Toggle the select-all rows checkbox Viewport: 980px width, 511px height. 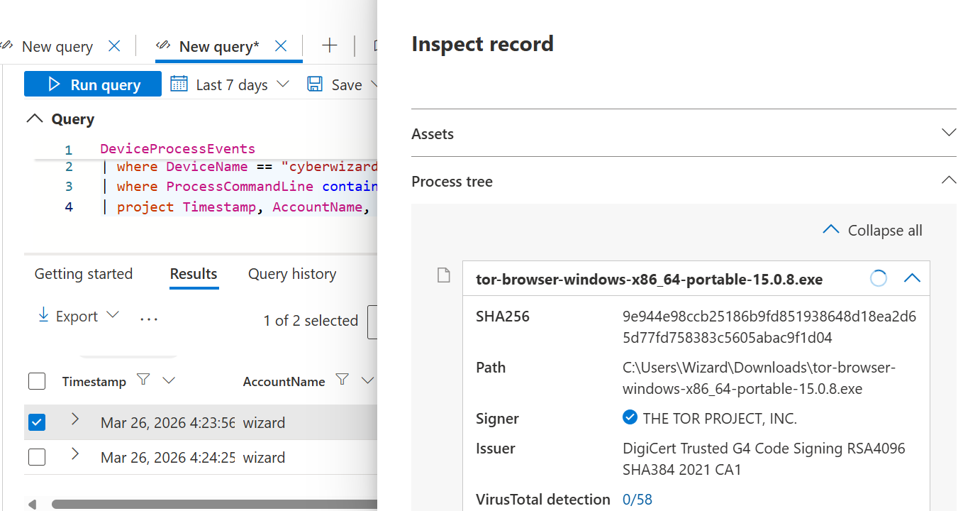coord(37,381)
